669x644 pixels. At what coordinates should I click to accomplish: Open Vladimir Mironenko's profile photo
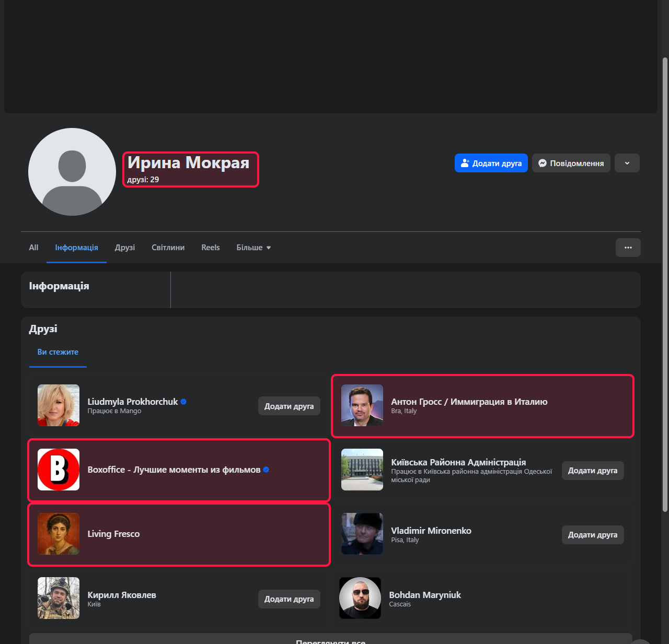pos(362,534)
